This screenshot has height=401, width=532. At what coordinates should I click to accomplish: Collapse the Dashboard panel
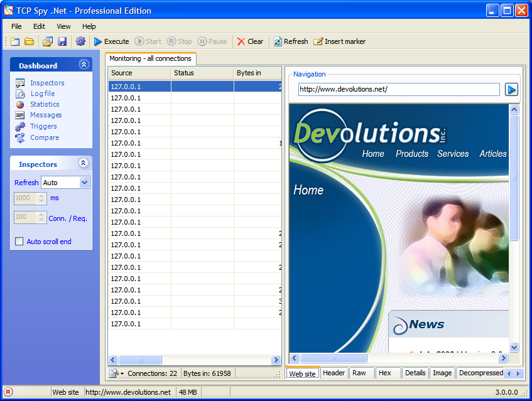coord(84,65)
